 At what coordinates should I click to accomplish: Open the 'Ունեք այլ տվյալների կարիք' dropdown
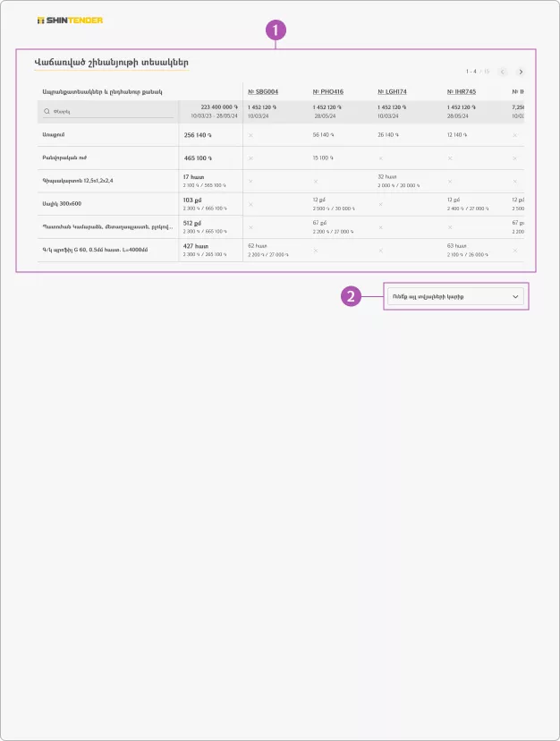point(454,296)
